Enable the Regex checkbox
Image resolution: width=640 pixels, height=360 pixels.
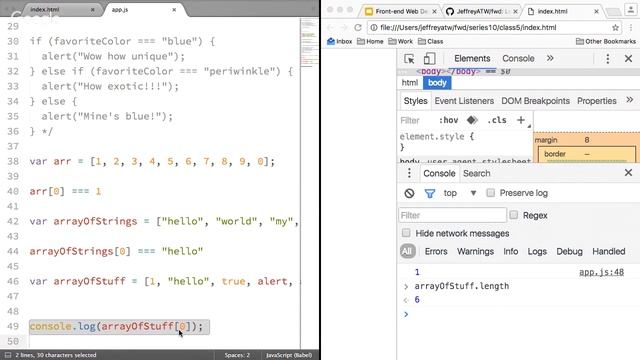coord(514,215)
